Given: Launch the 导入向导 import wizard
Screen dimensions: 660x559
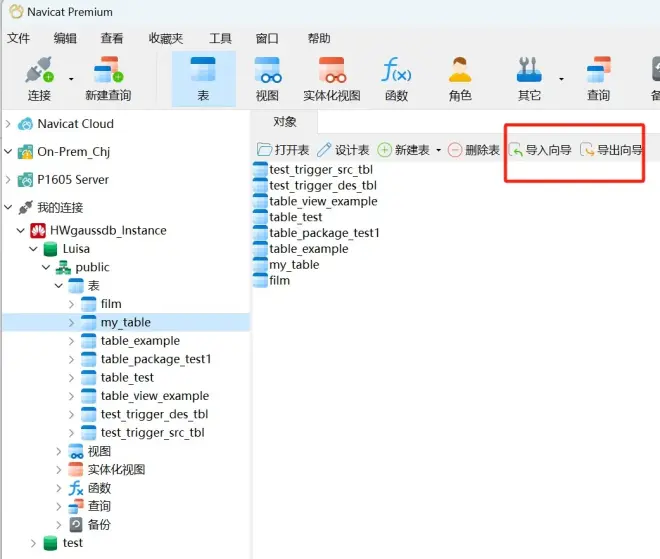Looking at the screenshot, I should [540, 149].
